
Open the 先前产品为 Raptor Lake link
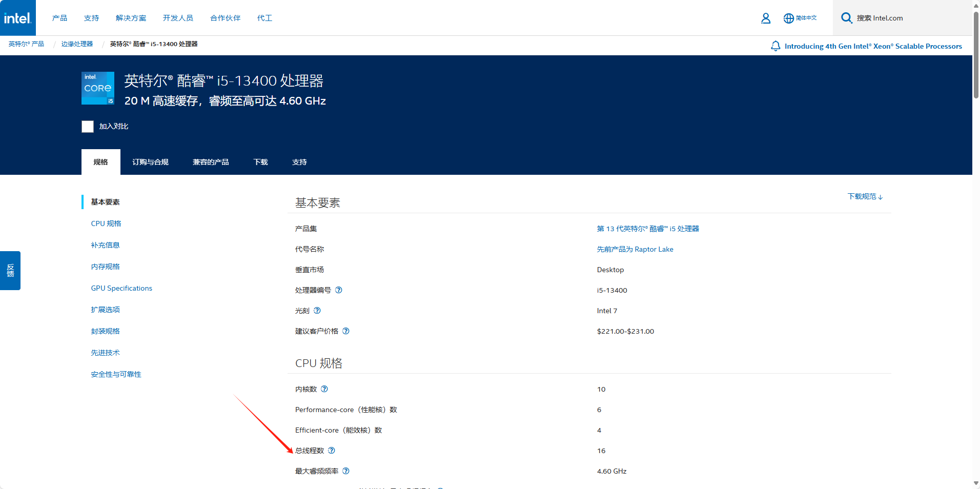point(635,249)
